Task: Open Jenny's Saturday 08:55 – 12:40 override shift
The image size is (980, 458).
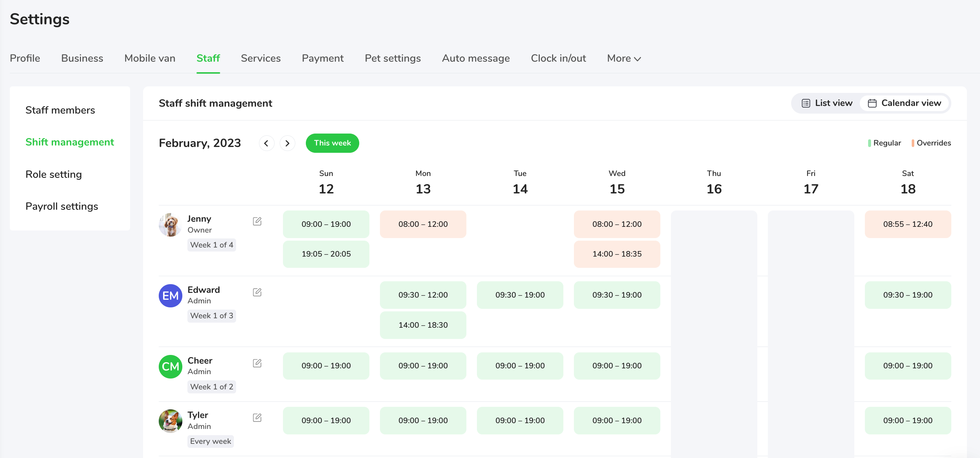Action: click(x=907, y=224)
